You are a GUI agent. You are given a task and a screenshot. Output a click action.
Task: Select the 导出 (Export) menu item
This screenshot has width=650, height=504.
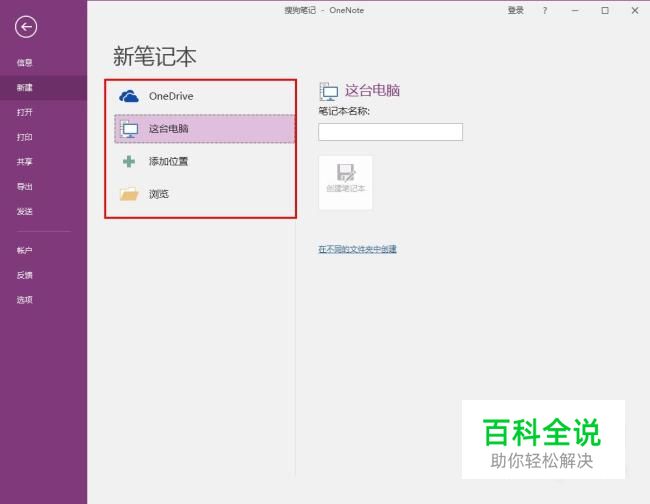(x=24, y=187)
